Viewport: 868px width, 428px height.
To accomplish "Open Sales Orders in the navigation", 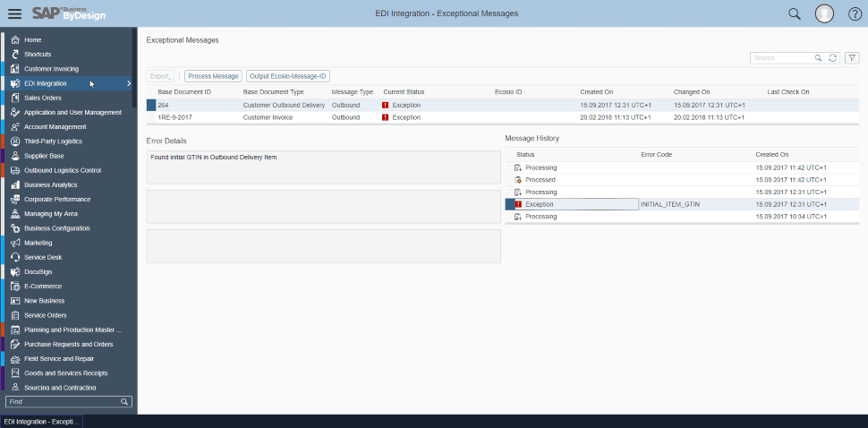I will coord(43,98).
